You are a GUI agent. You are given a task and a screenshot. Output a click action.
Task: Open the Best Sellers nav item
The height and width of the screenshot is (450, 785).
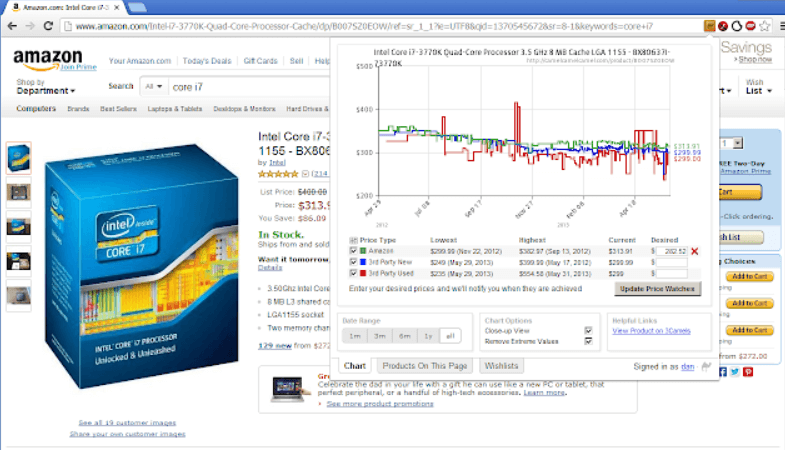point(118,109)
